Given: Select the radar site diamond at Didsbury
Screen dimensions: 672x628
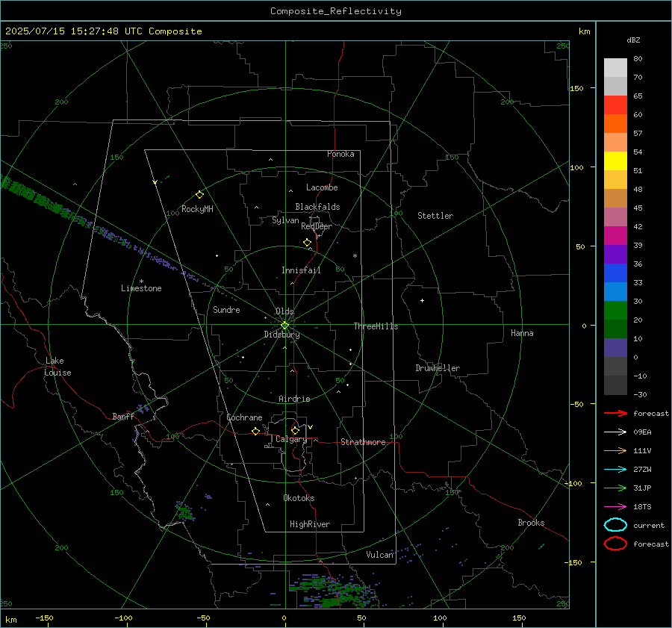Looking at the screenshot, I should pyautogui.click(x=285, y=326).
